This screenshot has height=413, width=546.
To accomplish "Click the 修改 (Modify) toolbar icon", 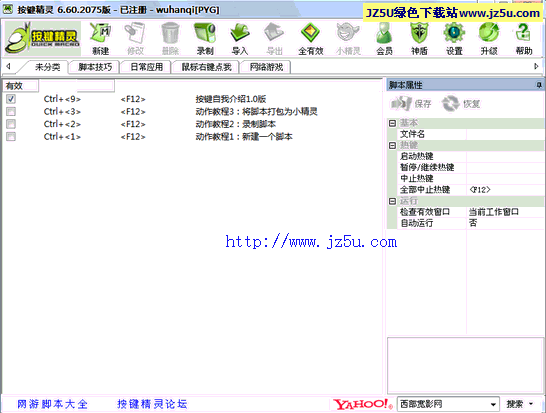I will click(135, 38).
